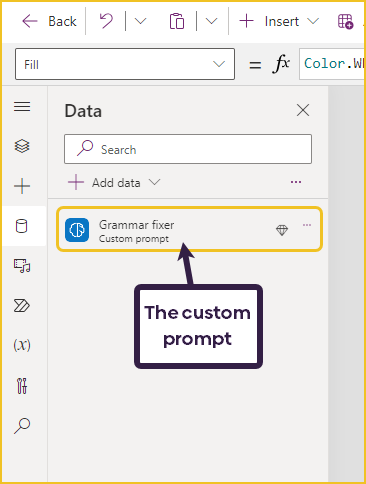The height and width of the screenshot is (484, 366).
Task: Open the Insert menu
Action: pos(279,21)
